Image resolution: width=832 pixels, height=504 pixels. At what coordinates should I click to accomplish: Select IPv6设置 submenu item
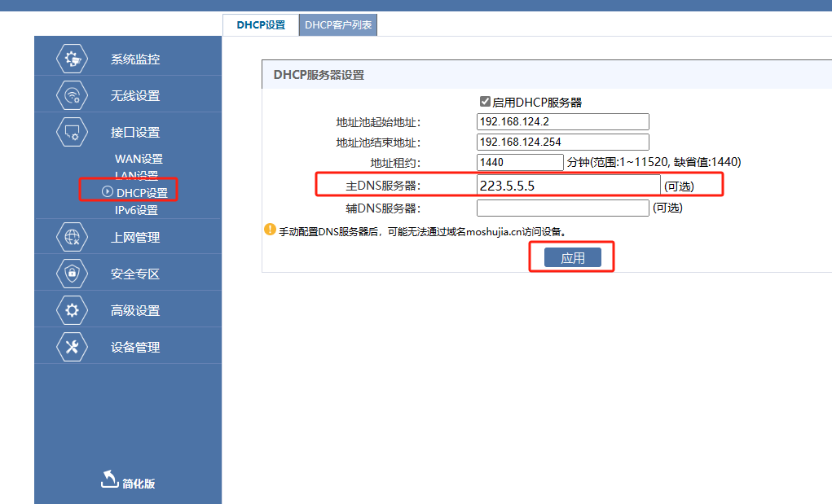point(136,210)
